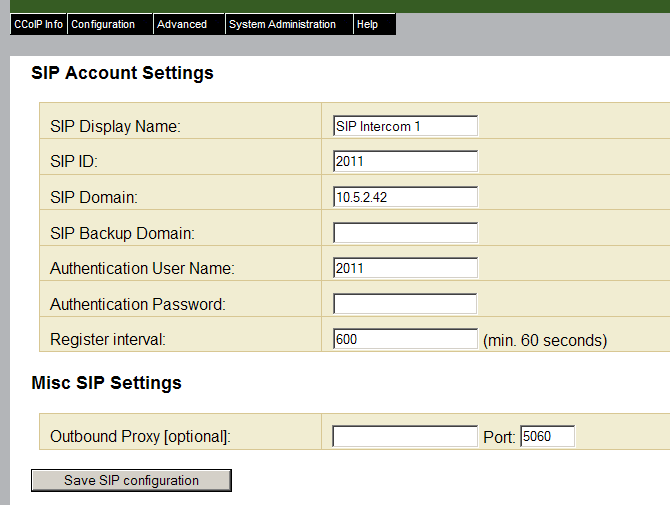670x505 pixels.
Task: Click the SIP Display Name input field
Action: [405, 126]
